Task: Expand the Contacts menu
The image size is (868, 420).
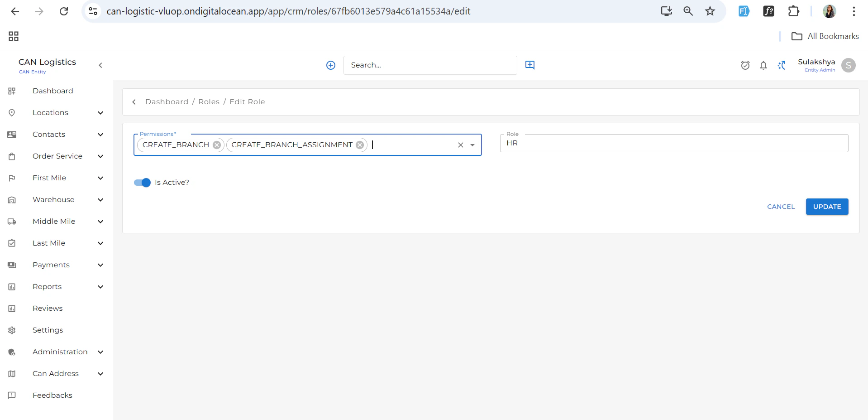Action: point(57,135)
